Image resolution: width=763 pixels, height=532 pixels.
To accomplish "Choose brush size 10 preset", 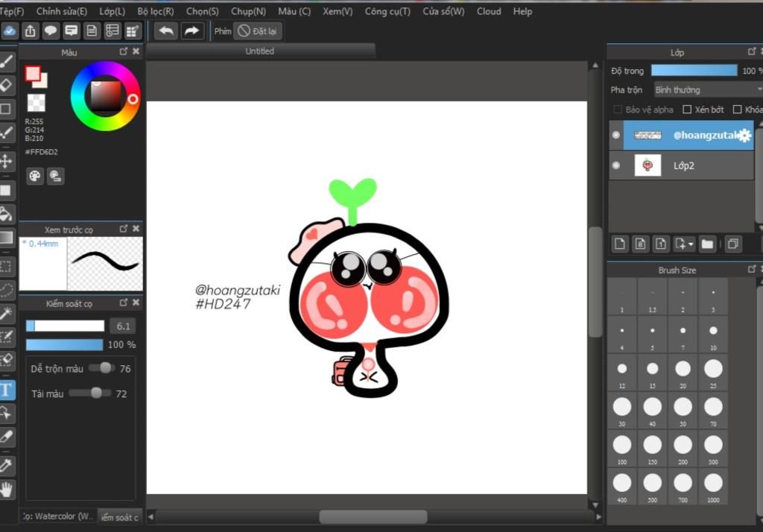I will coord(713,333).
